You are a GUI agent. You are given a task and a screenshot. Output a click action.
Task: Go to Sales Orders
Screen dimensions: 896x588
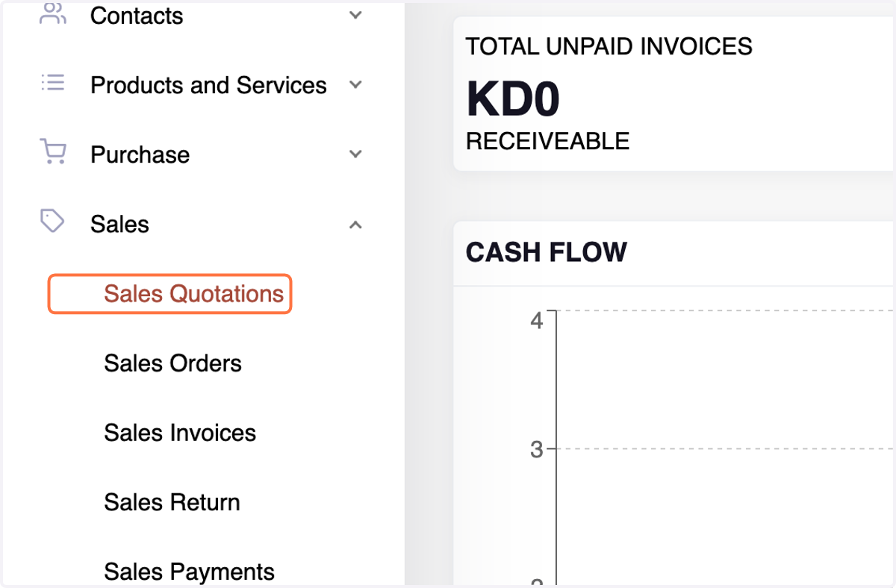172,363
